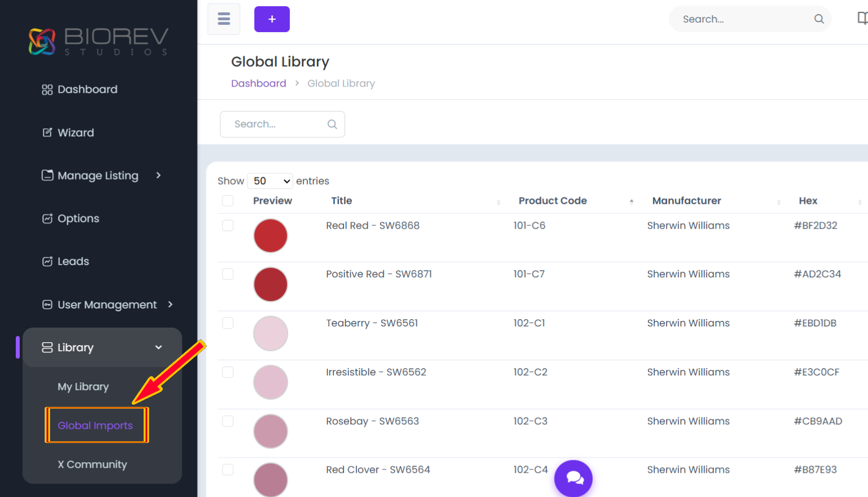The height and width of the screenshot is (497, 868).
Task: Follow the Dashboard breadcrumb link
Action: click(259, 83)
